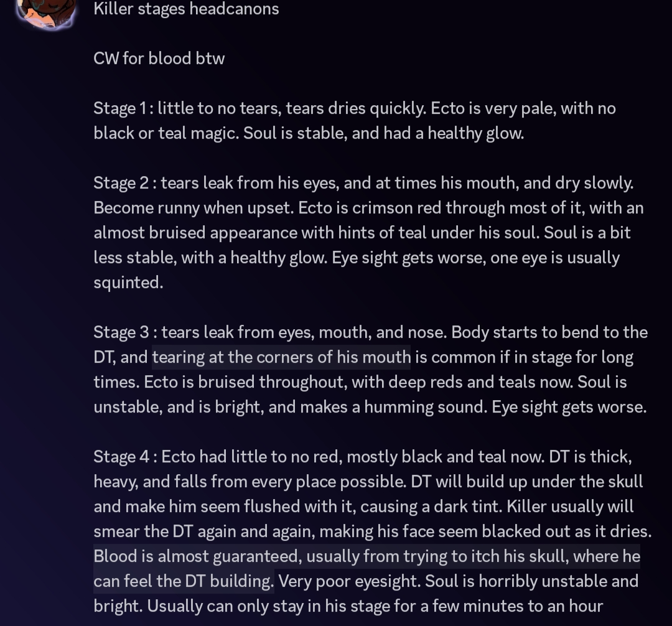Click the word 'squinted.' ending Stage 2

pyautogui.click(x=128, y=283)
